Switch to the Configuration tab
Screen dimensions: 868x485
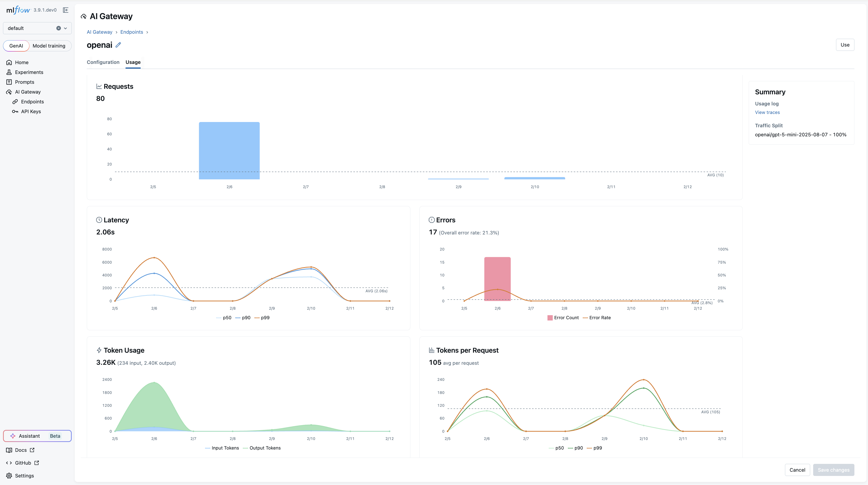[x=103, y=62]
